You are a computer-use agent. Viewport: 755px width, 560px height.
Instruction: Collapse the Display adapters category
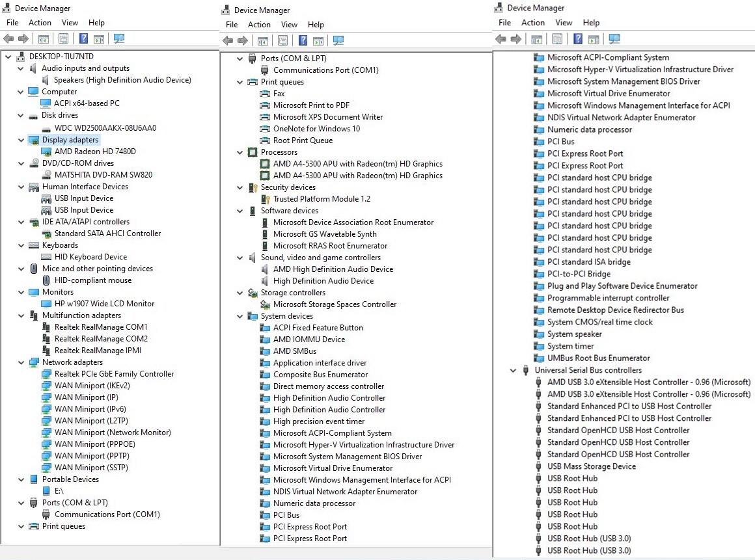21,140
